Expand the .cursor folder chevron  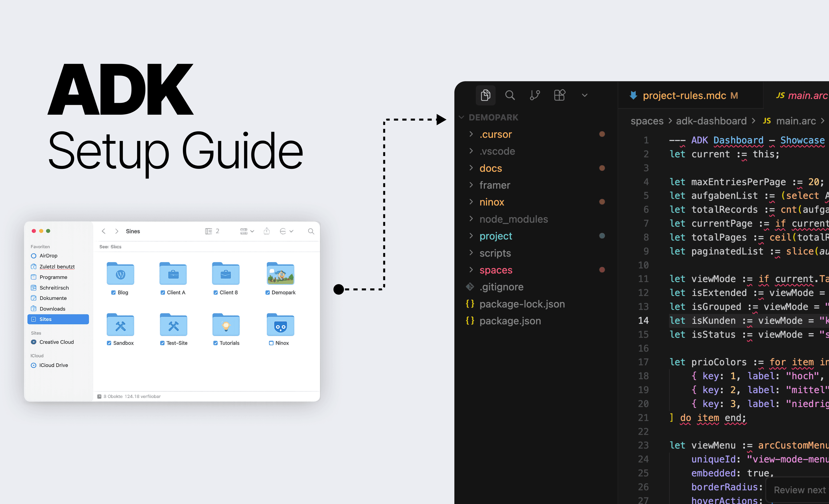tap(471, 134)
